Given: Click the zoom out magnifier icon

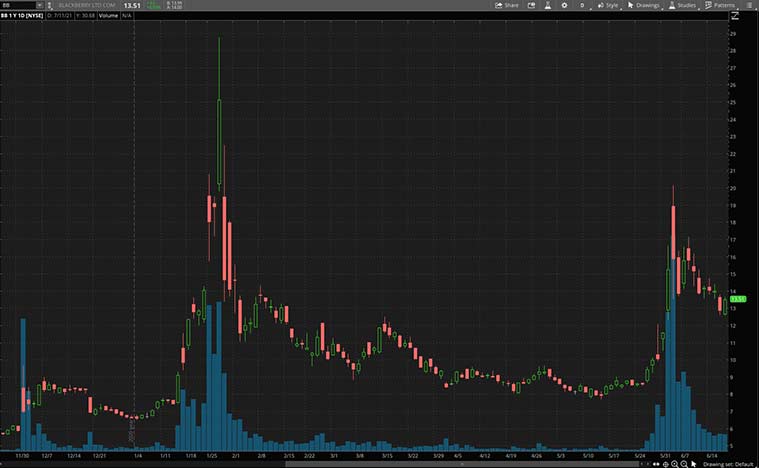Looking at the screenshot, I should 684,464.
